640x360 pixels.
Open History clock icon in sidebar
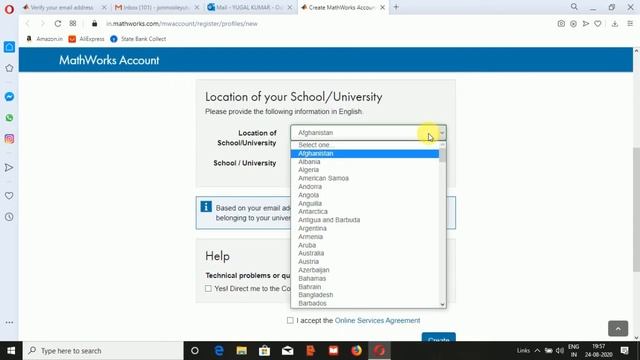(9, 217)
